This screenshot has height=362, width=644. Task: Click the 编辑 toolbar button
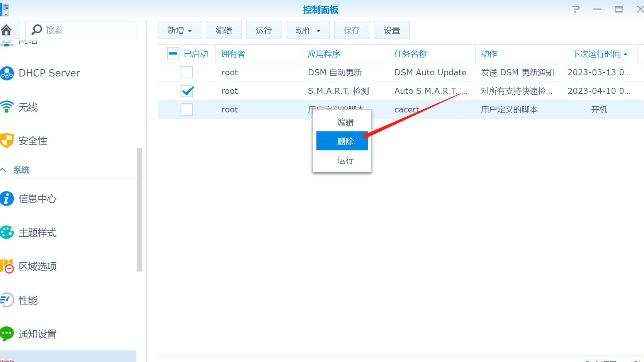pyautogui.click(x=224, y=30)
